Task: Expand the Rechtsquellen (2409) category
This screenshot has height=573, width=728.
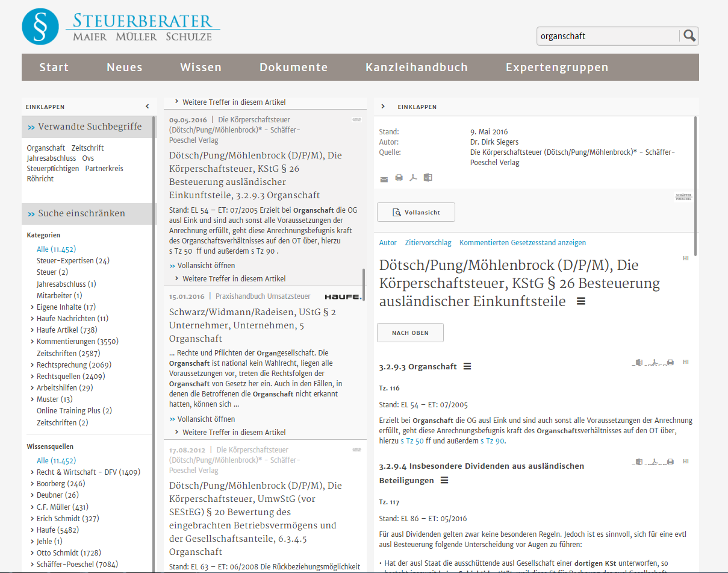Action: (x=32, y=377)
